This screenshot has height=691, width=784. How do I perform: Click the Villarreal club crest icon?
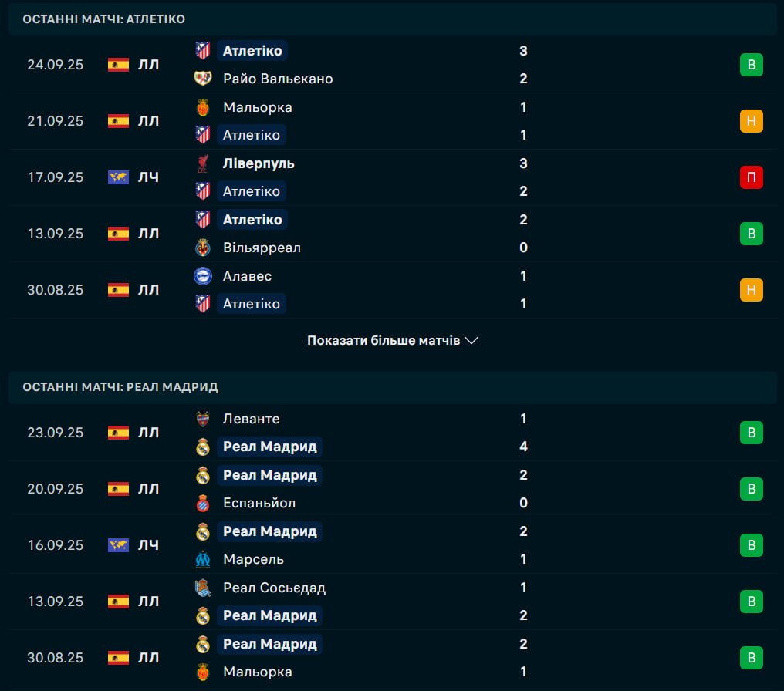click(x=203, y=248)
